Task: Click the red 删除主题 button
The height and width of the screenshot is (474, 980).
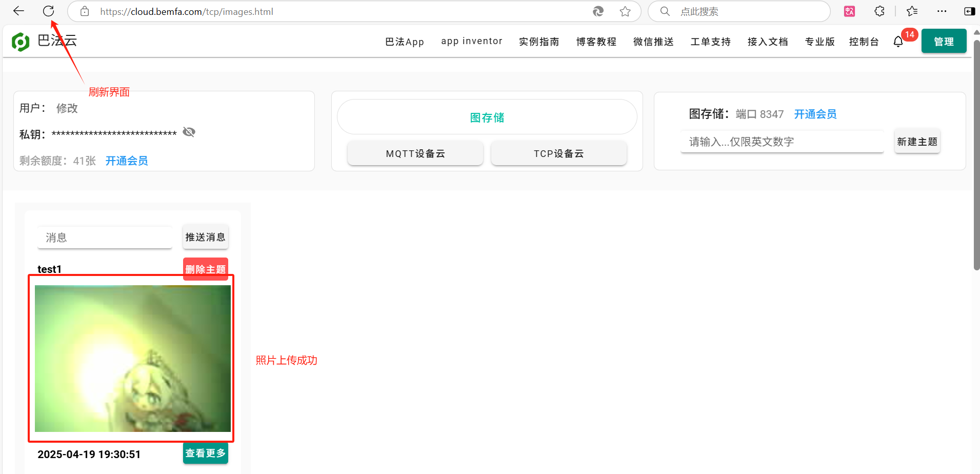Action: (x=206, y=269)
